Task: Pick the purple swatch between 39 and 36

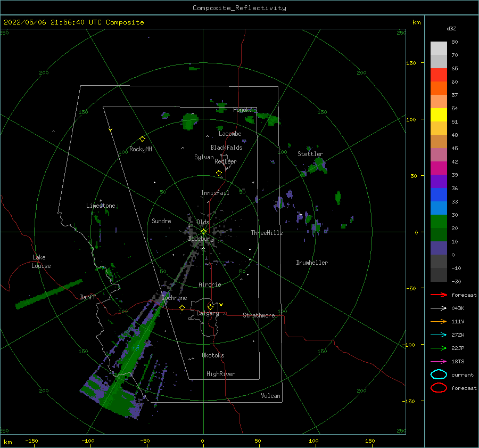Action: click(x=439, y=181)
